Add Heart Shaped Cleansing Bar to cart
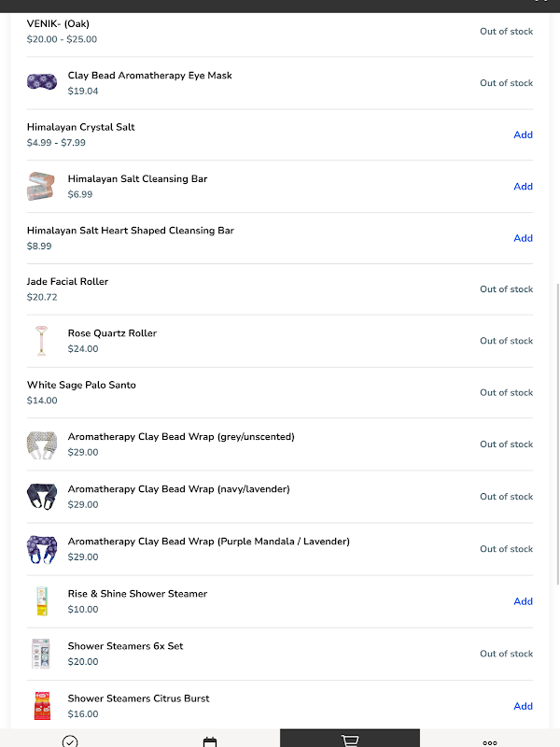Viewport: 560px width, 747px height. tap(523, 238)
